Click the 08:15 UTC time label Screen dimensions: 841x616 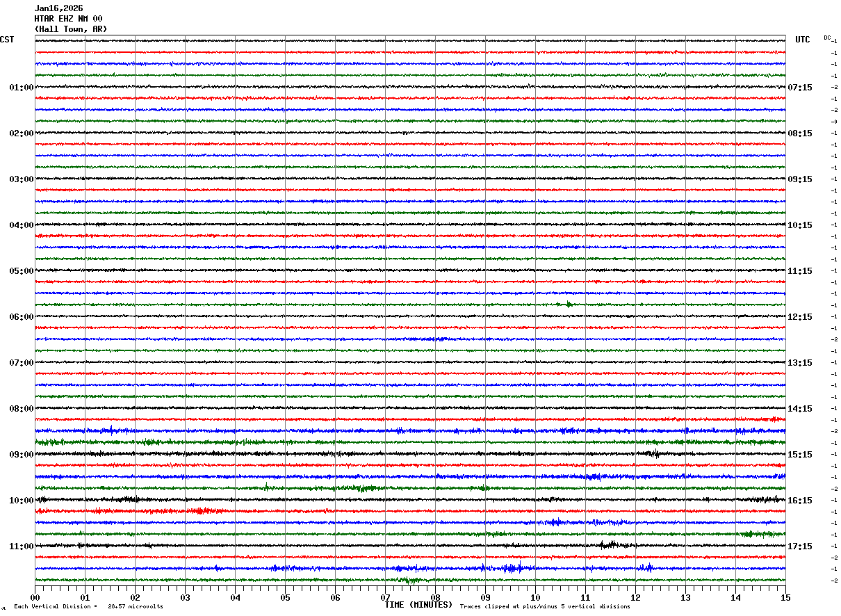[800, 133]
